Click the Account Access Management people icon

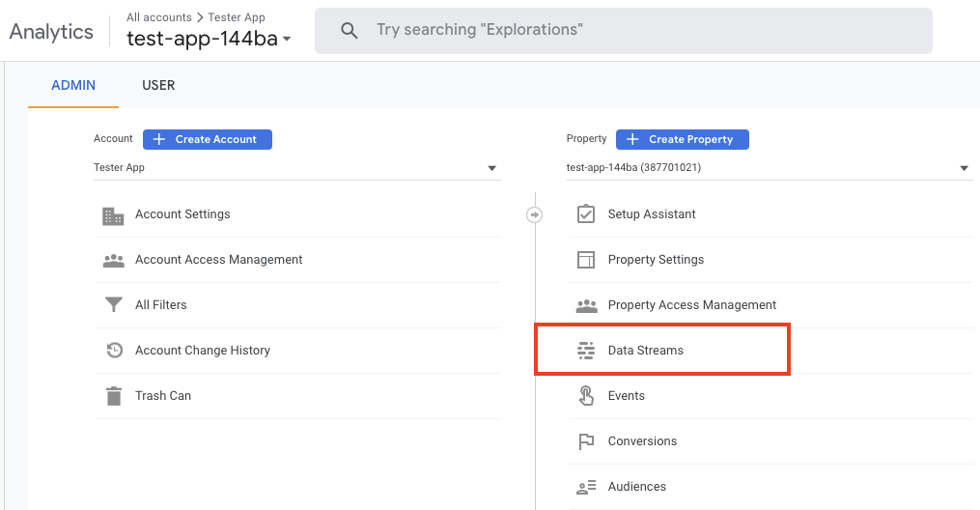(113, 261)
